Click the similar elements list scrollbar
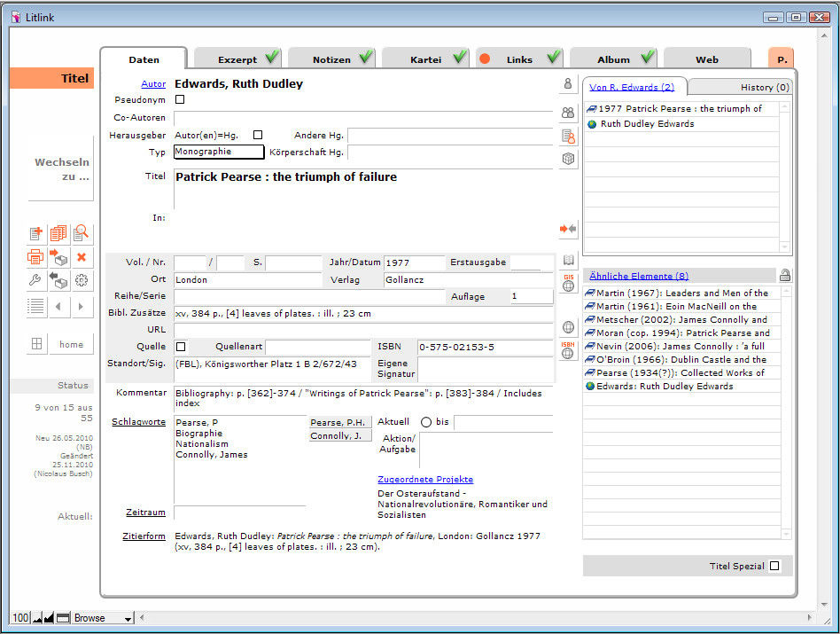840x634 pixels. [786, 412]
